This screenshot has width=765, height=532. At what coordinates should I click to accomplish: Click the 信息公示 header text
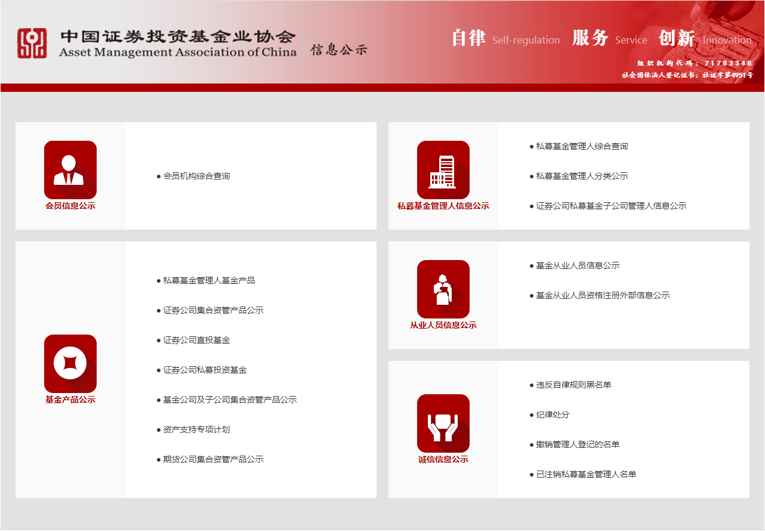[x=339, y=50]
